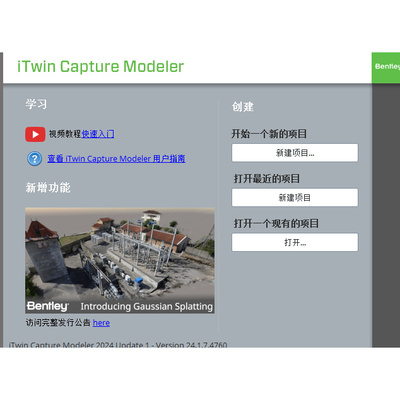Click the 新增功能 section heading

pos(48,188)
